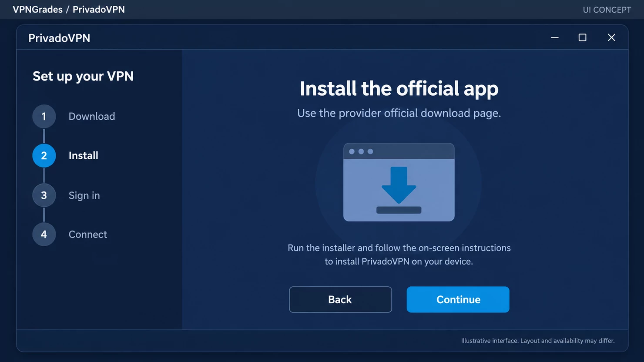This screenshot has height=362, width=644.
Task: Maximize the PrivadoVPN window
Action: (x=582, y=38)
